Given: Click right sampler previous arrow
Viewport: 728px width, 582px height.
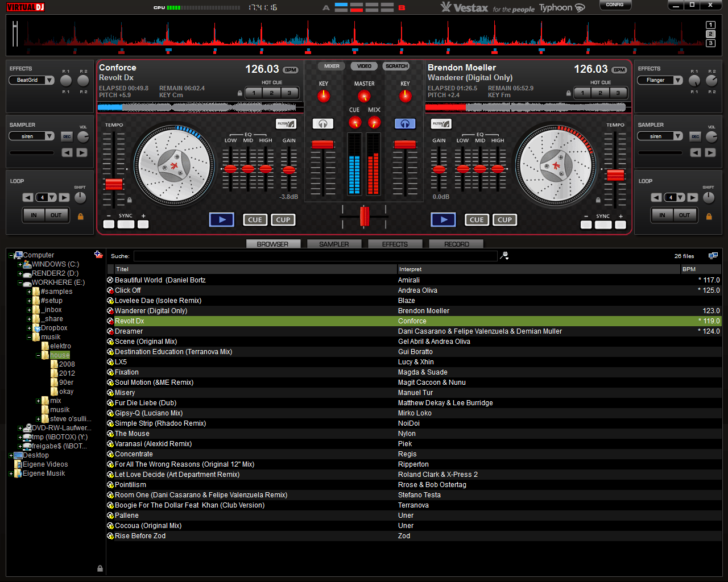Looking at the screenshot, I should coord(696,152).
